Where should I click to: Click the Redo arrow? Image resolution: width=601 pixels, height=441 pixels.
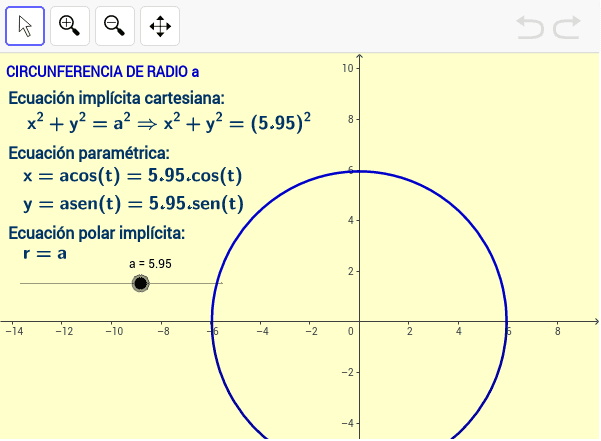567,27
